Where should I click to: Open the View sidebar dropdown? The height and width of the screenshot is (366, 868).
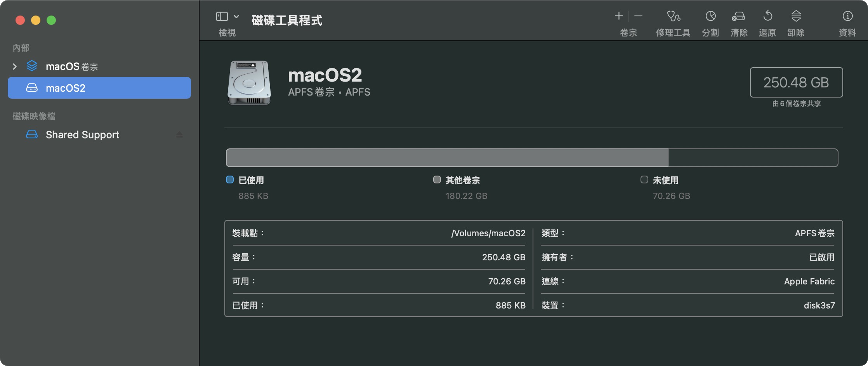tap(222, 16)
